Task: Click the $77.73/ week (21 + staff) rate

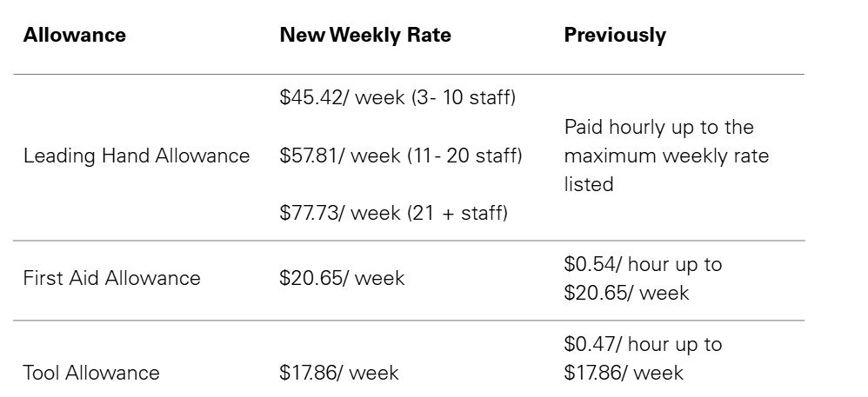Action: [x=394, y=212]
